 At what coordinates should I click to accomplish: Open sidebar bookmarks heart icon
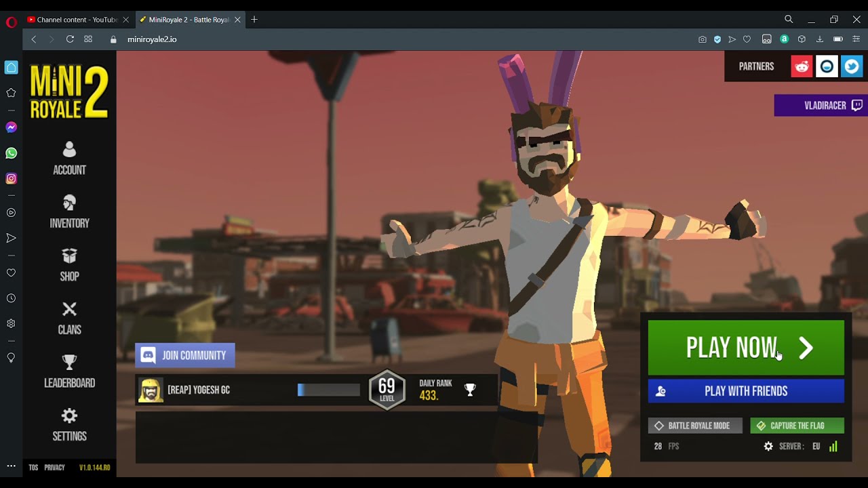pos(11,273)
